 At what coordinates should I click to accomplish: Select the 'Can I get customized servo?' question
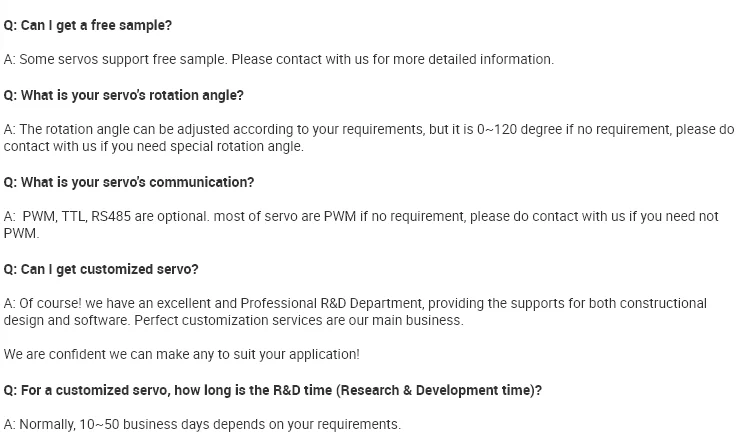(101, 270)
